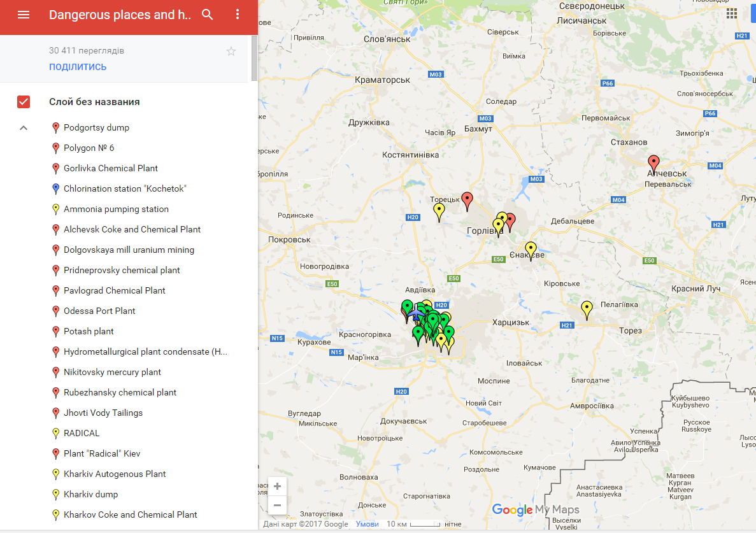Open Alchevsk Coke and Chemical Plant entry
Image resolution: width=756 pixels, height=533 pixels.
tap(132, 229)
